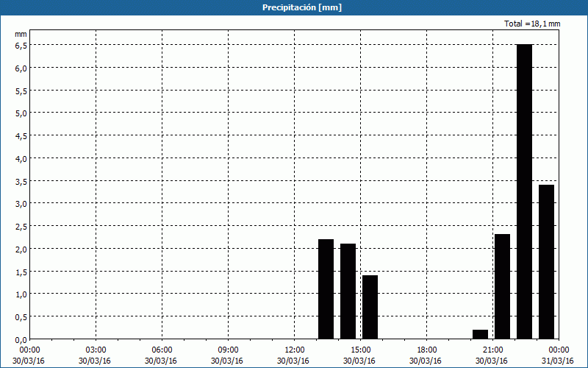Click the 1,4 mm bar just after 15:00
This screenshot has height=368, width=588.
coord(370,307)
